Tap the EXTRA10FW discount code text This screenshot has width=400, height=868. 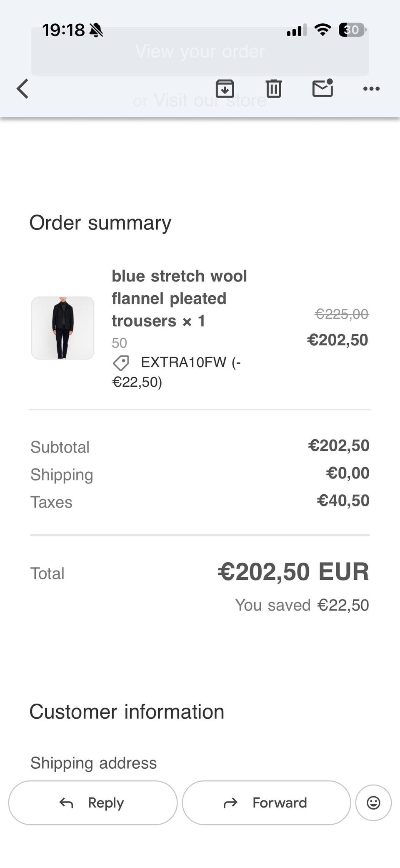click(183, 362)
